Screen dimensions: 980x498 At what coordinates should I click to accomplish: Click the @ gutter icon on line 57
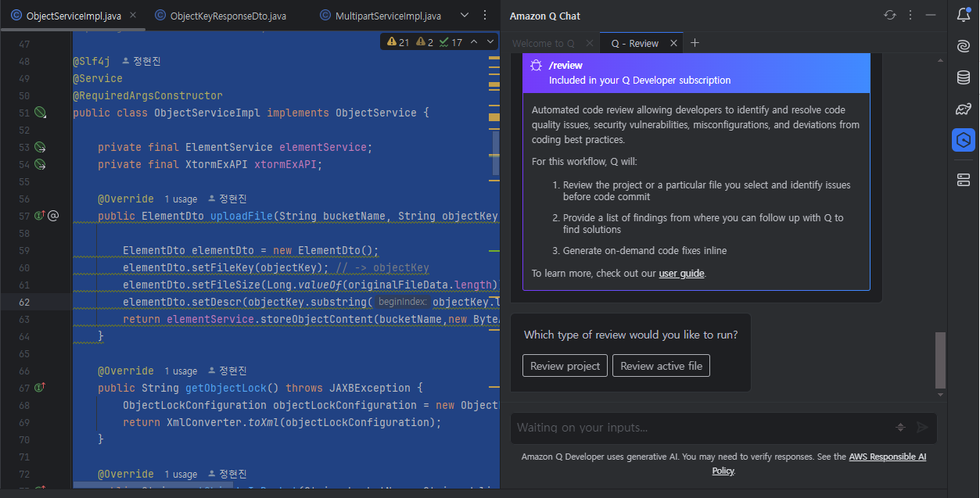(53, 216)
